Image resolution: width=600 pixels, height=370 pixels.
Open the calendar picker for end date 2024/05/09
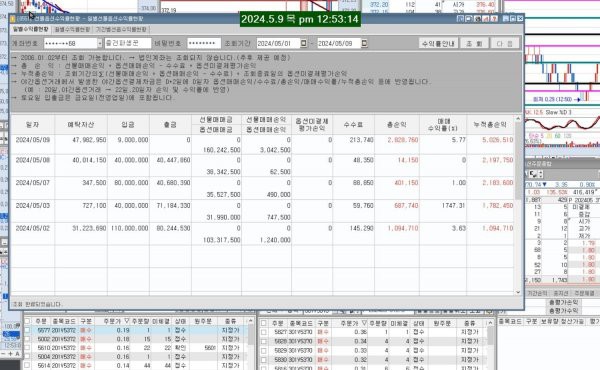point(364,43)
